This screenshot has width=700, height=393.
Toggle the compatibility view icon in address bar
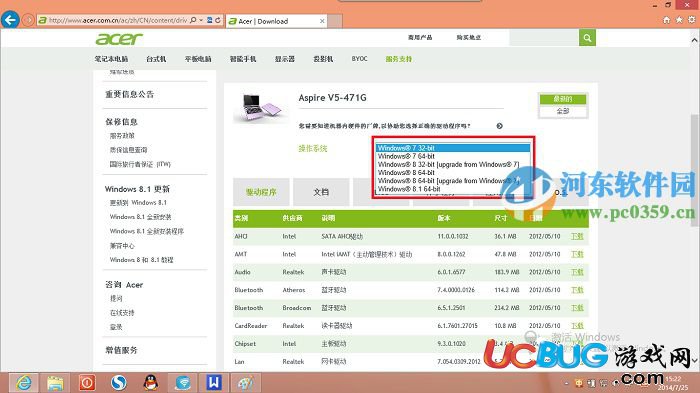[209, 21]
